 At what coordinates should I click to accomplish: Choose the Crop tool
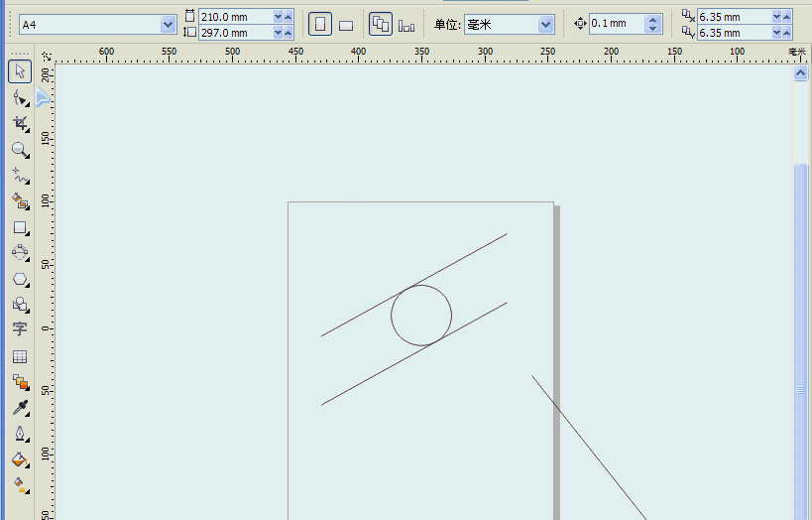[x=20, y=123]
